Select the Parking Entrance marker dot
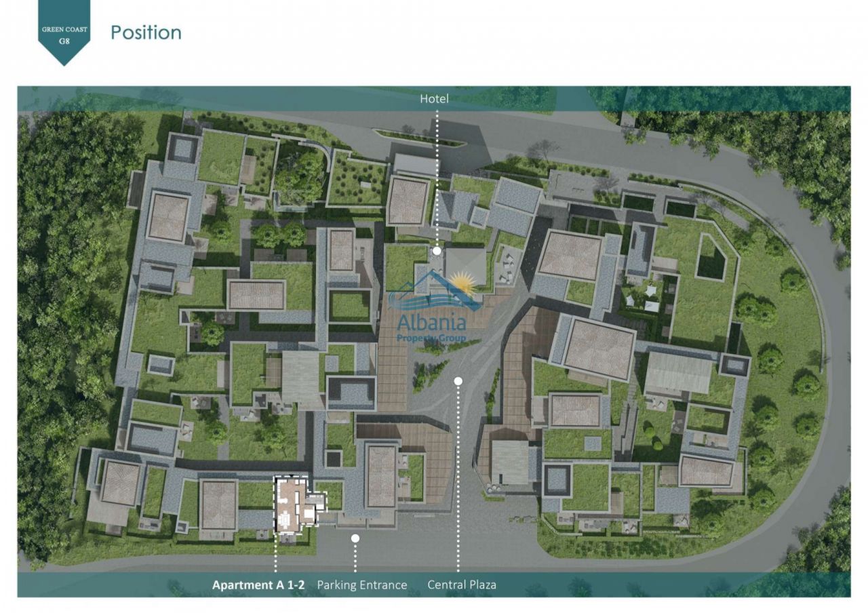 [x=355, y=538]
